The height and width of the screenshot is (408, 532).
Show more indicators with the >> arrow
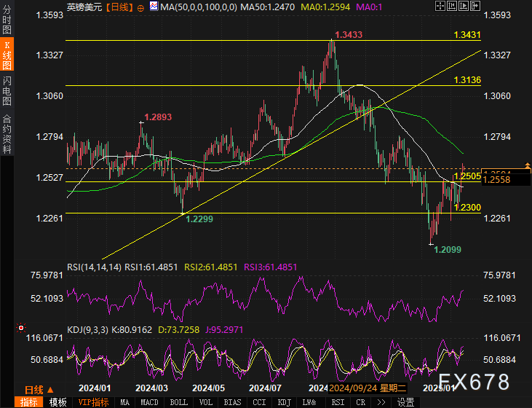[381, 402]
